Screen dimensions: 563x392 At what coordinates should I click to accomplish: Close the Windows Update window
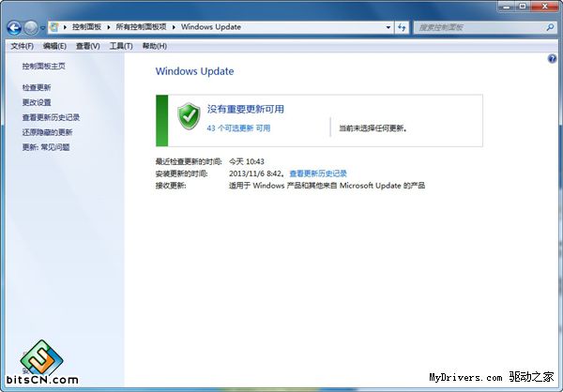click(x=544, y=7)
